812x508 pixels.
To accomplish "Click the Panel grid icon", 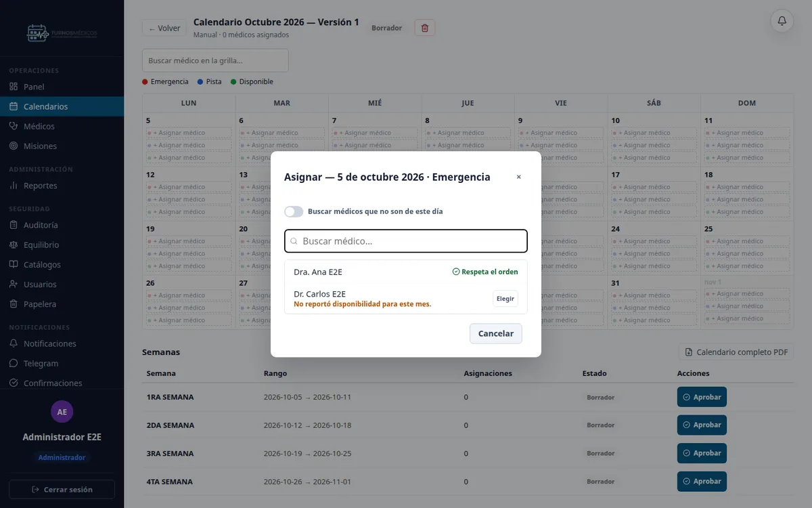I will coord(14,87).
